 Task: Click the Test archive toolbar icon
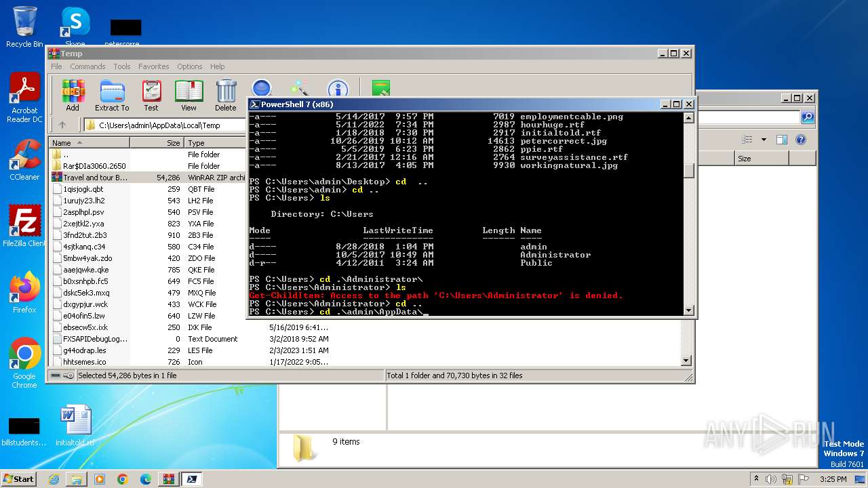pyautogui.click(x=151, y=96)
